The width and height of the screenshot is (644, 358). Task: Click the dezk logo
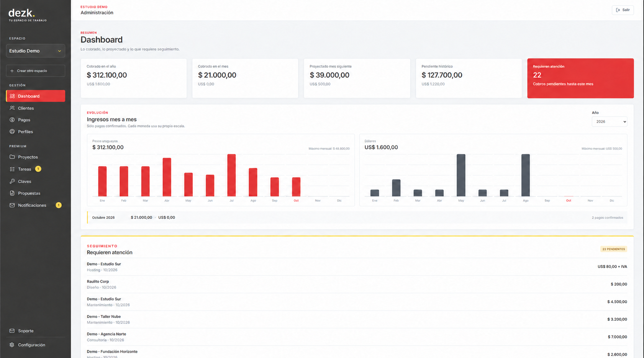pos(22,14)
